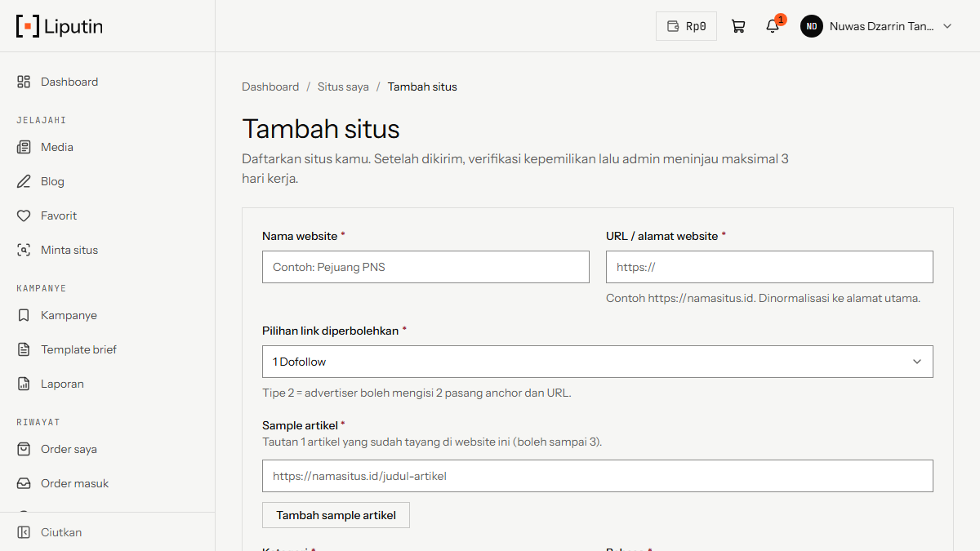Go to Dashboard in the sidebar
Image resolution: width=980 pixels, height=551 pixels.
[x=107, y=82]
